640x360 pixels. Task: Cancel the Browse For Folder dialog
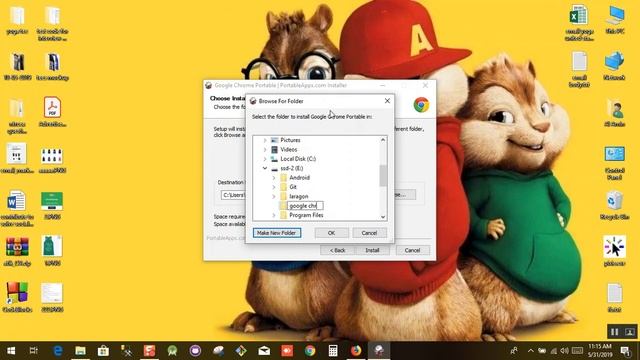(369, 233)
